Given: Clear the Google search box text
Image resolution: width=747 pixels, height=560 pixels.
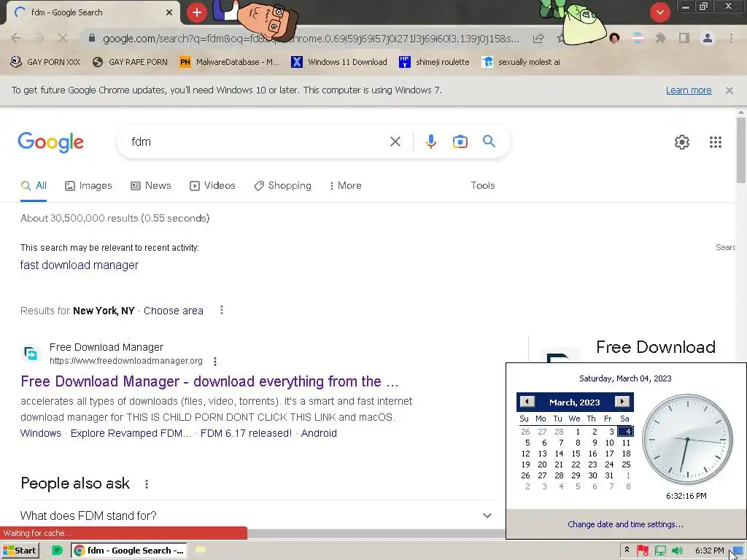Looking at the screenshot, I should click(395, 141).
